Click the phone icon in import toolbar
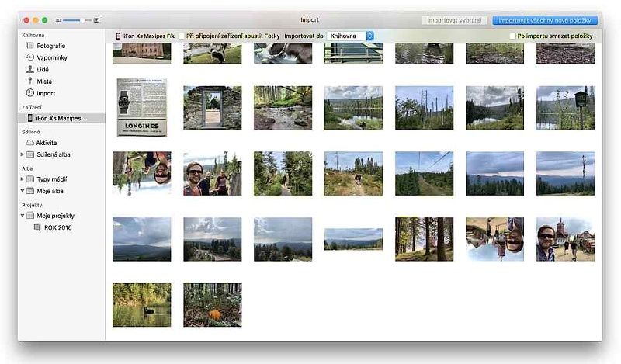The height and width of the screenshot is (364, 621). [118, 36]
